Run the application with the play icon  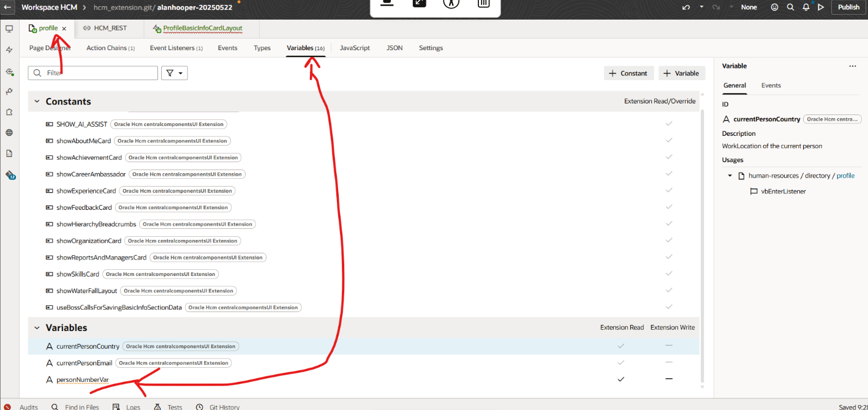click(x=821, y=7)
